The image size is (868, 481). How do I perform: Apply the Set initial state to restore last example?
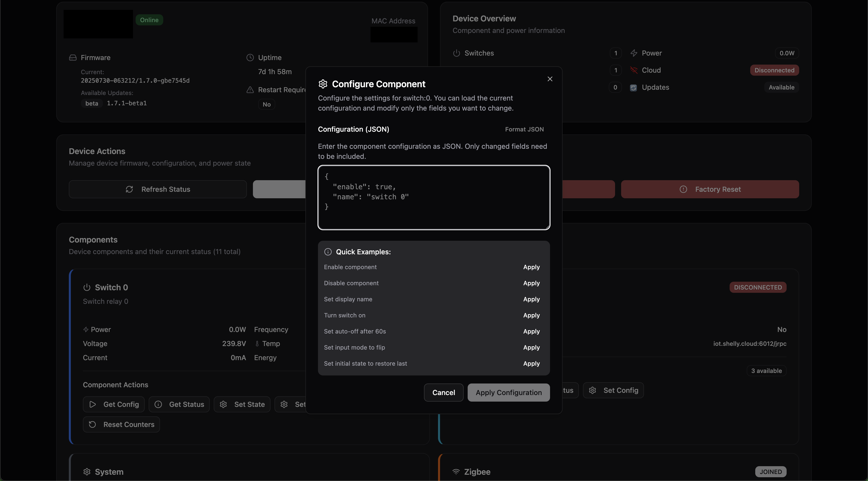click(x=531, y=364)
